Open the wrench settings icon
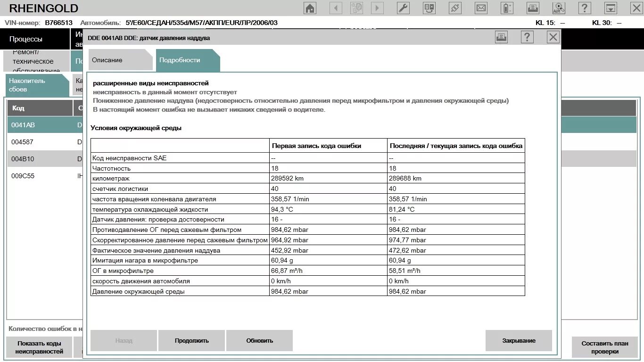644x362 pixels. click(403, 8)
